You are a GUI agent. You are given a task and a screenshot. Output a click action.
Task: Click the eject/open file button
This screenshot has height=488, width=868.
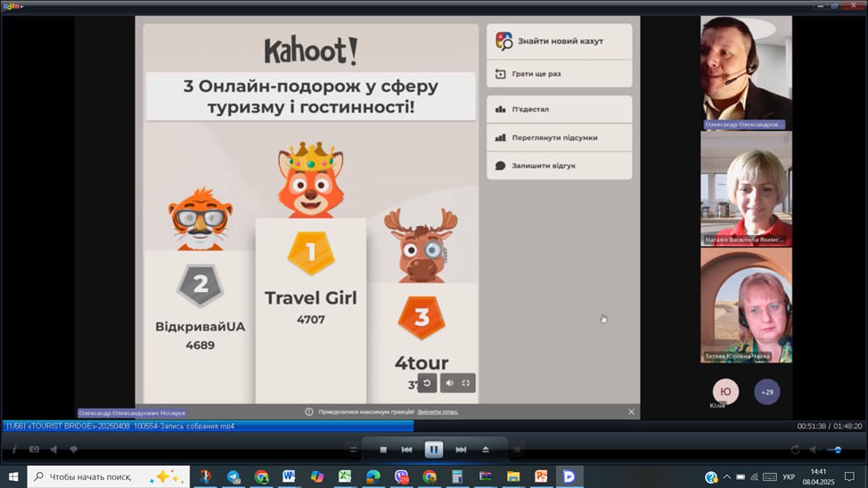click(x=486, y=450)
